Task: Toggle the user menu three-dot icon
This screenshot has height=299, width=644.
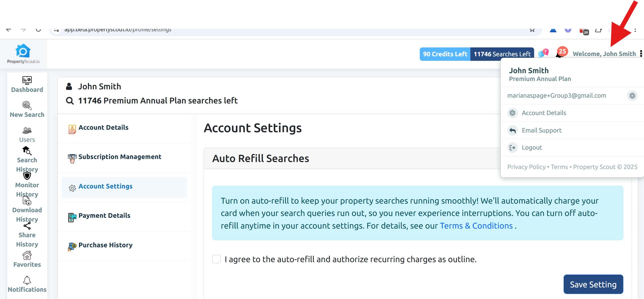Action: [x=641, y=53]
